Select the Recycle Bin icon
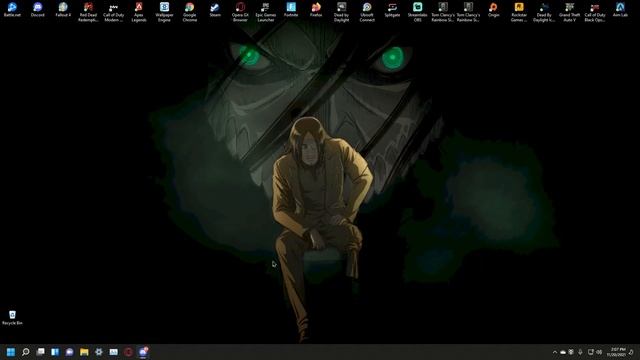 click(x=12, y=318)
